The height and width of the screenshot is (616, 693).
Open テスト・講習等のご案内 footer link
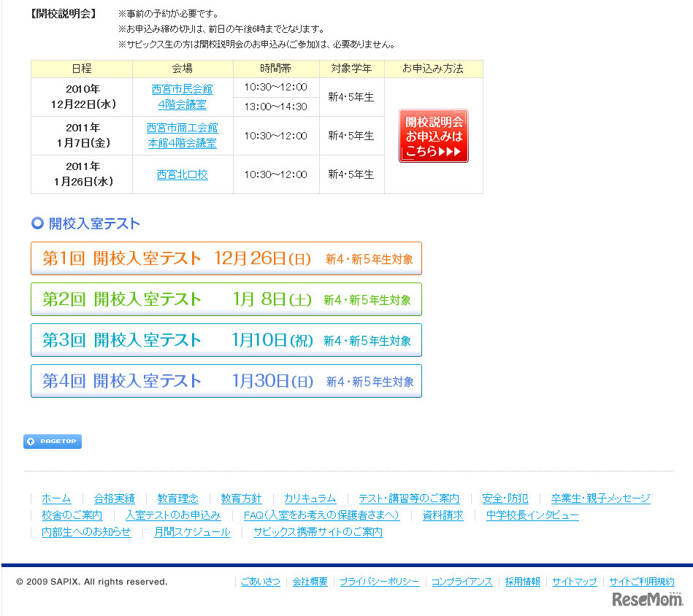[x=409, y=498]
